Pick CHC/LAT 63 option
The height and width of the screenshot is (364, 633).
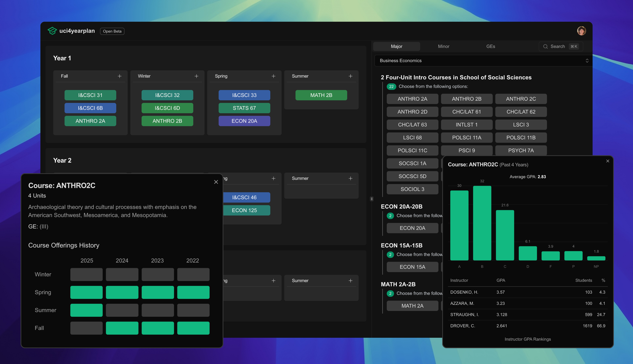(x=412, y=124)
